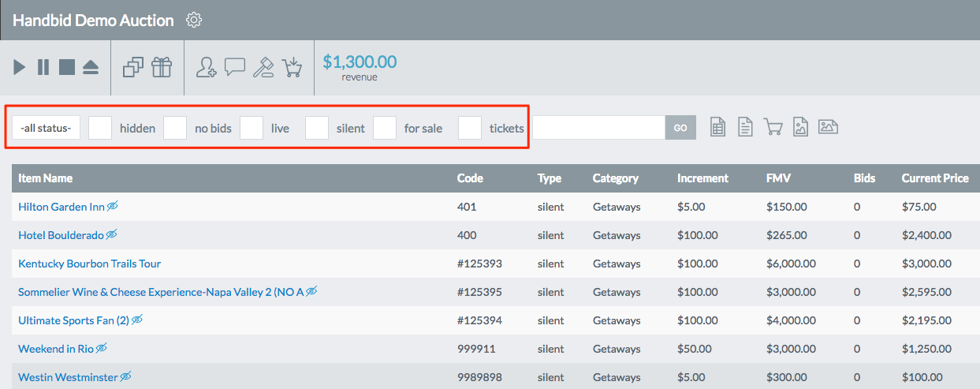Image resolution: width=980 pixels, height=389 pixels.
Task: Check the no bids filter checkbox
Action: coord(175,128)
